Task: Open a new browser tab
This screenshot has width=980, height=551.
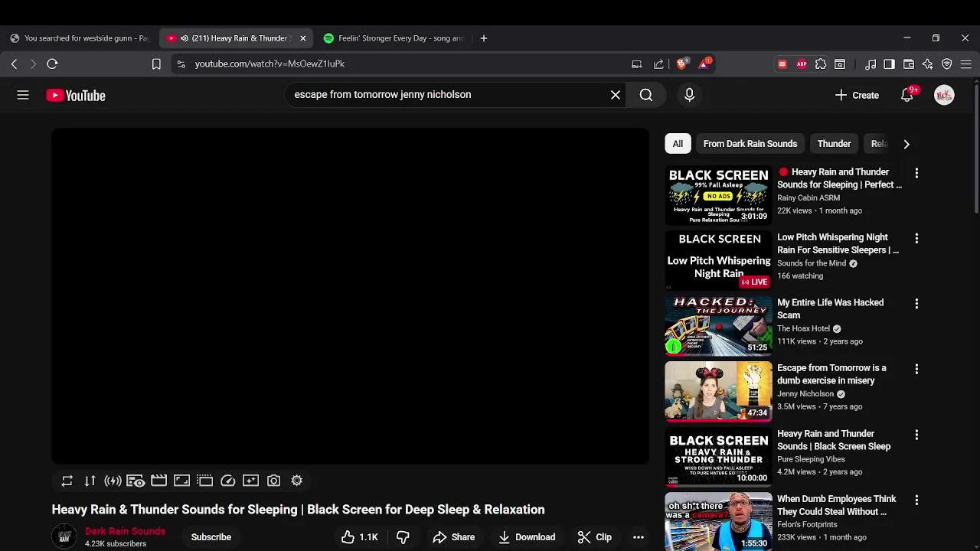Action: 484,38
